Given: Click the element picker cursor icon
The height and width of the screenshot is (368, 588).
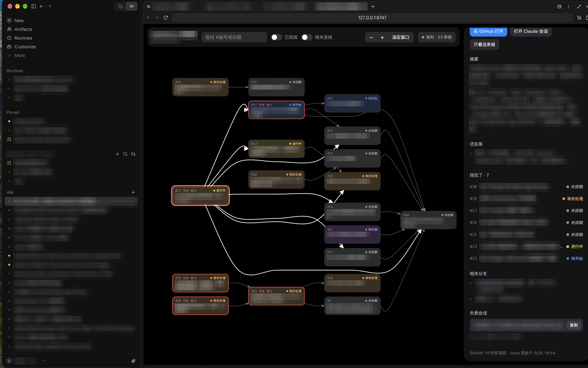Looking at the screenshot, I should coord(579,17).
